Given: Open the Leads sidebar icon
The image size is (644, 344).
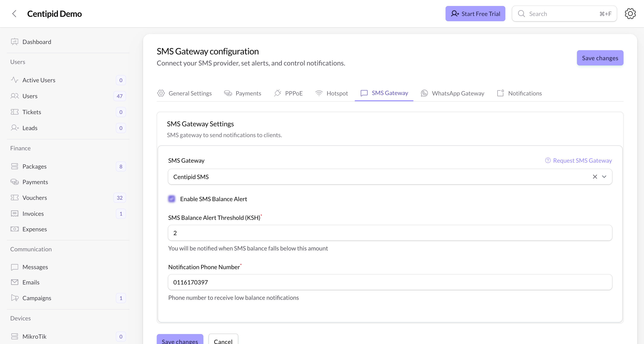Looking at the screenshot, I should coord(14,128).
